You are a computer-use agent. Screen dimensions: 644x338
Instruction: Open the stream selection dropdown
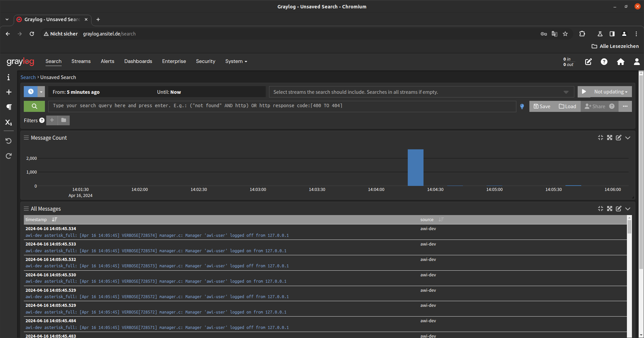click(x=566, y=91)
